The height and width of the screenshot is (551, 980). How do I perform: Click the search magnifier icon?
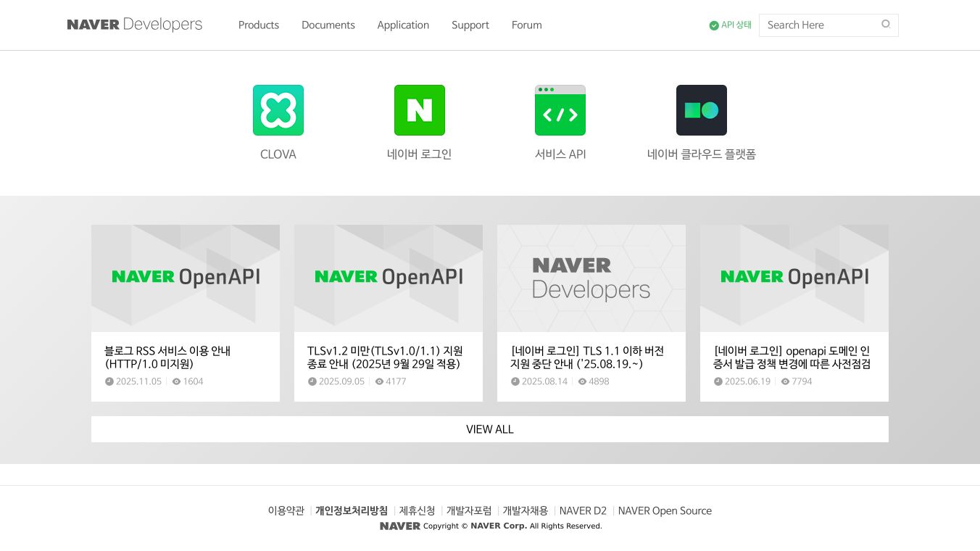[886, 24]
